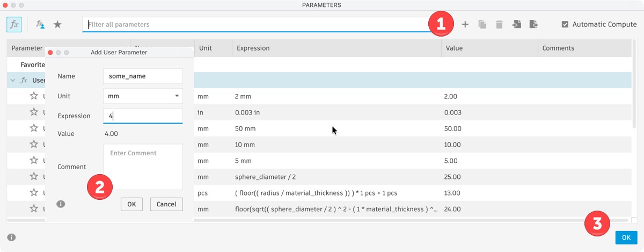
Task: Click expression cell '0.003 in'
Action: coord(248,112)
